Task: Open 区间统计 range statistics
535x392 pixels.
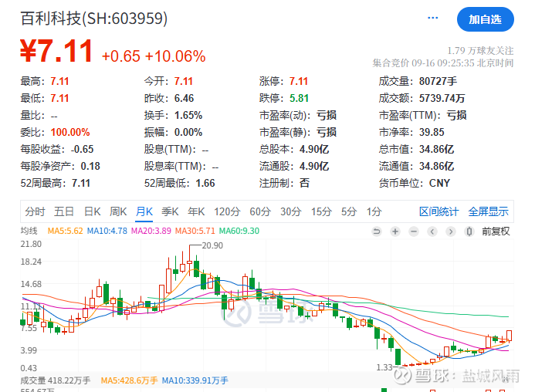Action: click(x=438, y=211)
